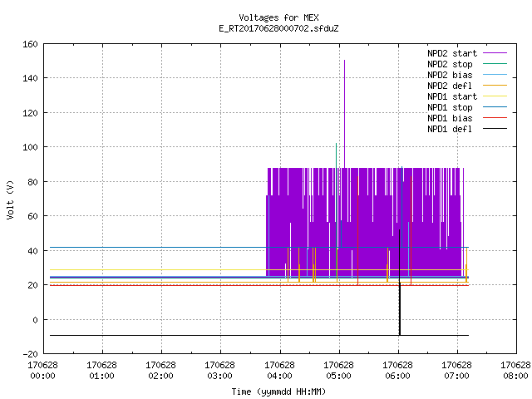Click the 170628 06:00 x-axis tick label
Screen dimensions: 532x399
click(397, 370)
